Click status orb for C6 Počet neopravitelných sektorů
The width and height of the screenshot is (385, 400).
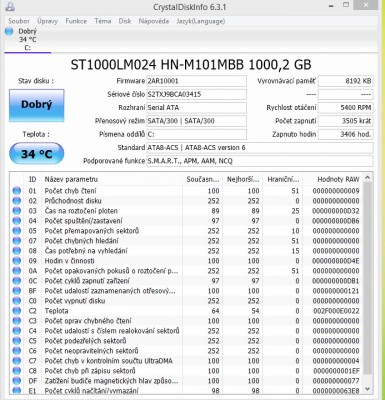click(17, 351)
